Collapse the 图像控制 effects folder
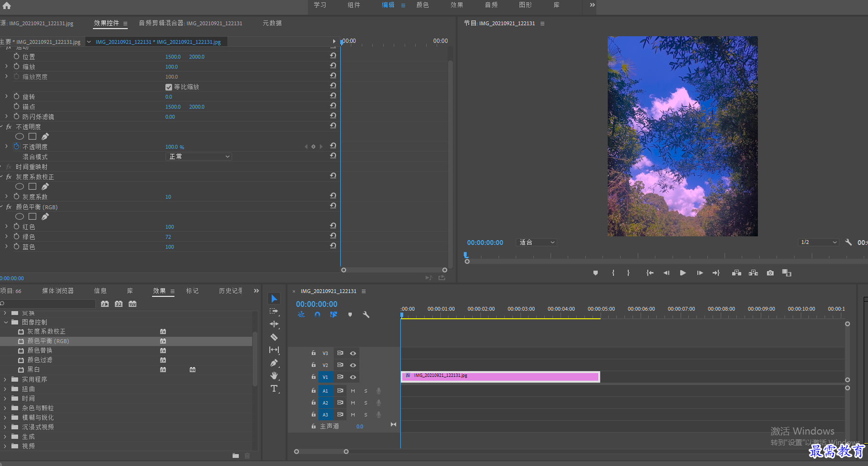Image resolution: width=868 pixels, height=466 pixels. (6, 322)
